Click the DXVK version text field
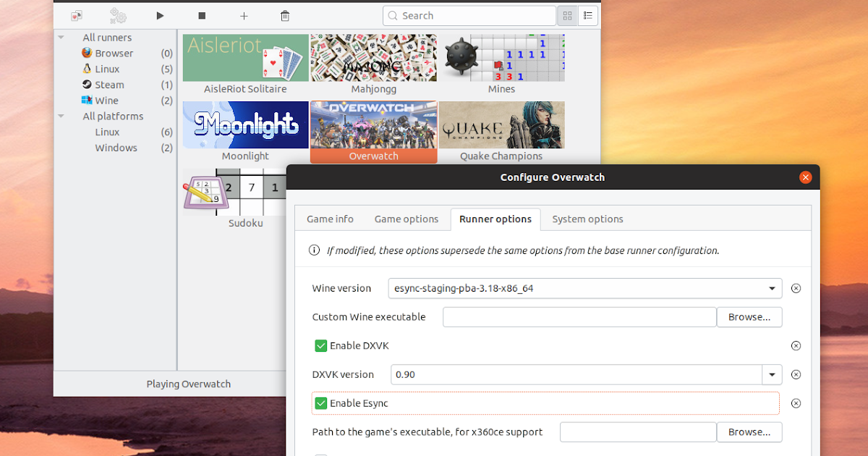The image size is (868, 456). (x=576, y=375)
